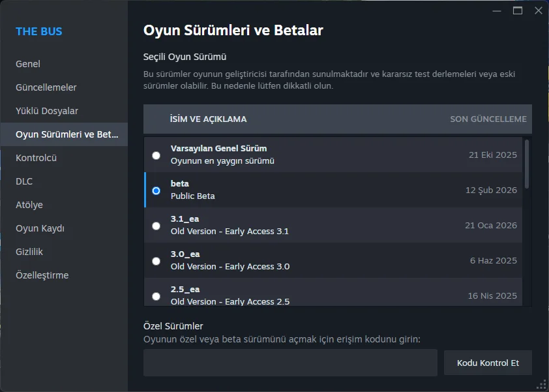This screenshot has width=549, height=392.
Task: Click the Kodu Kontrol Et button
Action: [488, 363]
